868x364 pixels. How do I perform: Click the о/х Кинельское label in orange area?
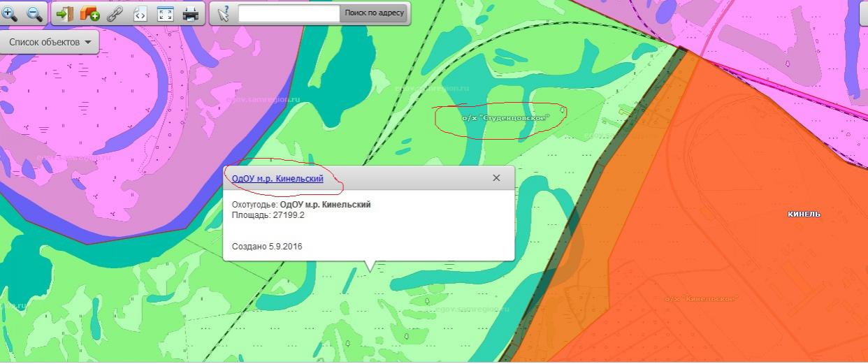click(x=700, y=299)
